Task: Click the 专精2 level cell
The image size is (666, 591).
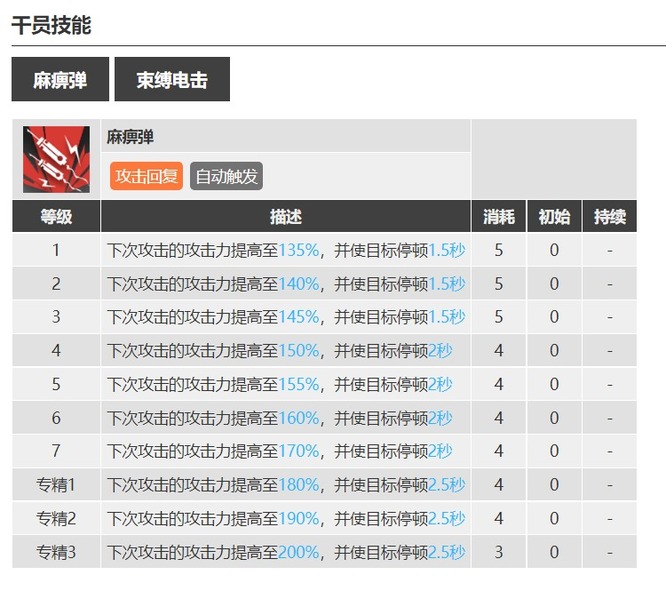Action: tap(56, 518)
